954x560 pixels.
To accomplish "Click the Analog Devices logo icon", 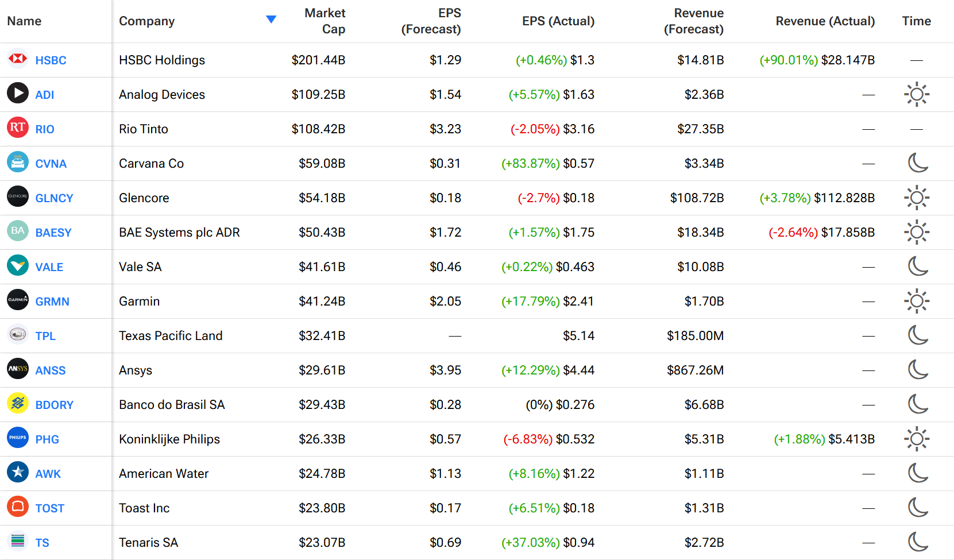I will pos(18,93).
